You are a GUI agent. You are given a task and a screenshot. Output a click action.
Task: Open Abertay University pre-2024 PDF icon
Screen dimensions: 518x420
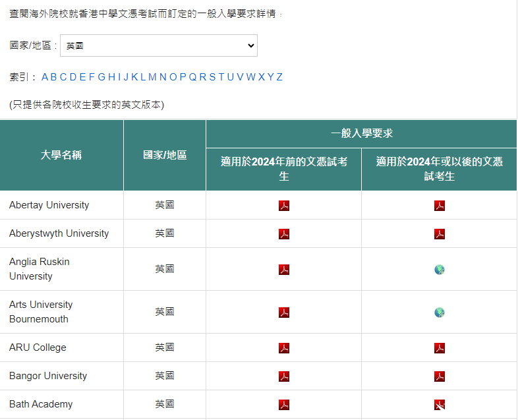click(284, 206)
